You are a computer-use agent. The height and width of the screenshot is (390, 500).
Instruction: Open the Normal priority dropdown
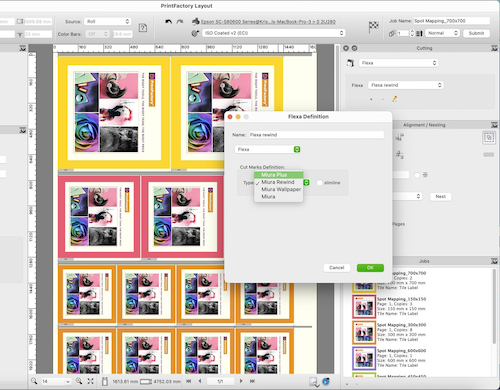pyautogui.click(x=442, y=33)
